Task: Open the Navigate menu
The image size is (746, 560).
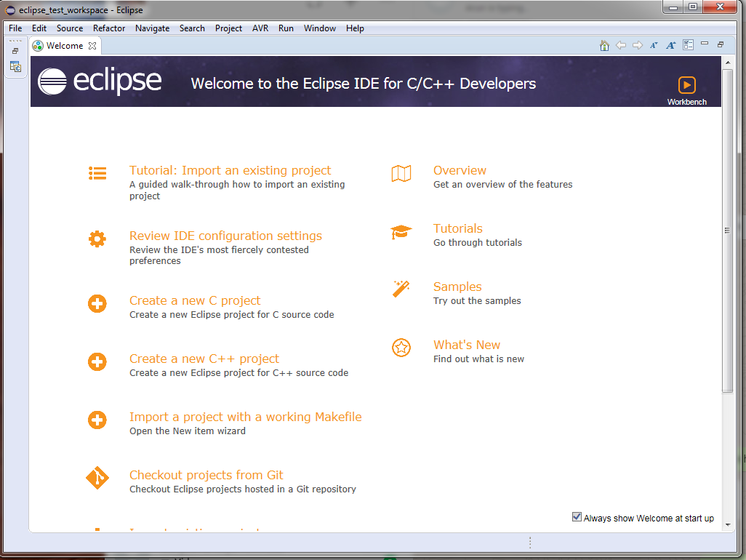Action: click(x=152, y=28)
